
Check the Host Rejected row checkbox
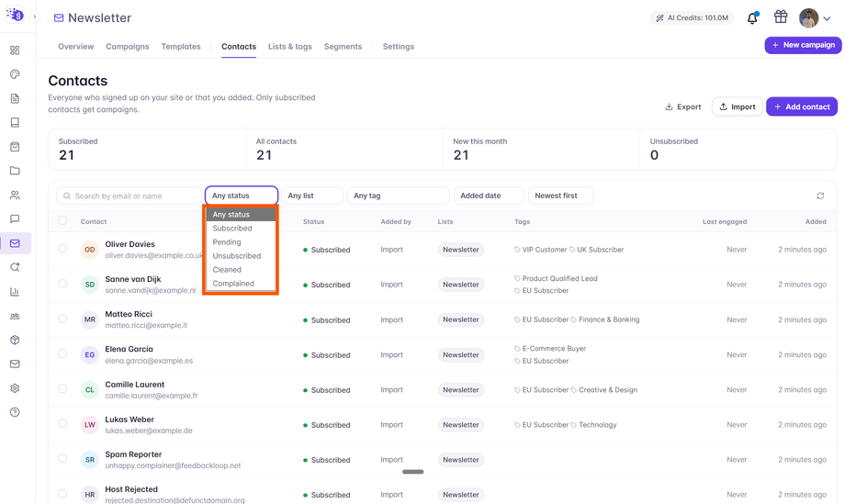pyautogui.click(x=62, y=494)
